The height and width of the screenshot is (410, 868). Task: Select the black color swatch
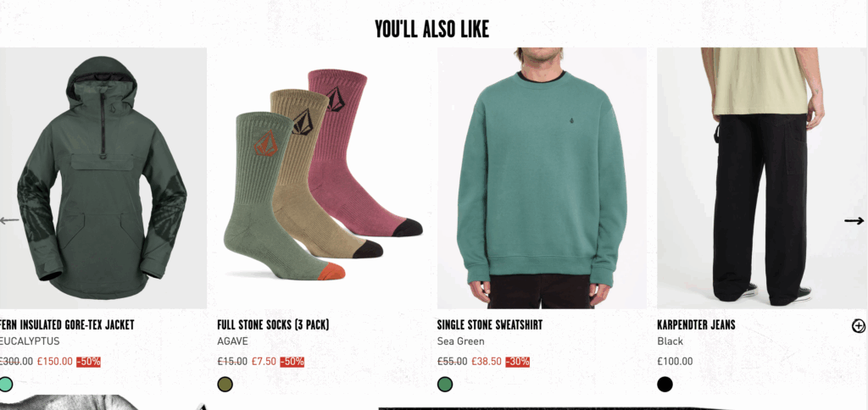[x=665, y=384]
